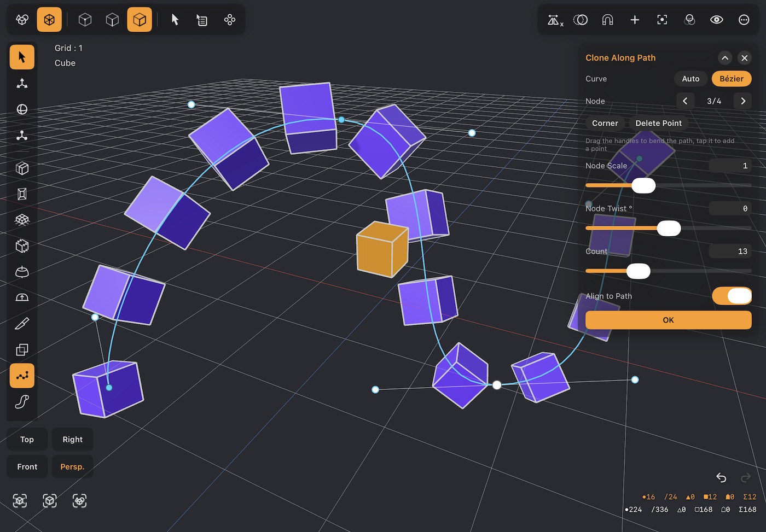This screenshot has width=766, height=532.
Task: Select the rotate sphere tool
Action: (x=22, y=109)
